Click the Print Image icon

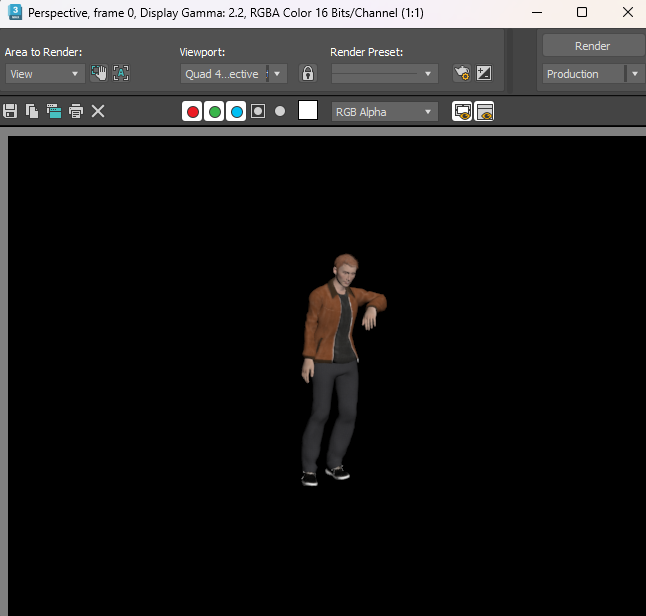pyautogui.click(x=76, y=111)
